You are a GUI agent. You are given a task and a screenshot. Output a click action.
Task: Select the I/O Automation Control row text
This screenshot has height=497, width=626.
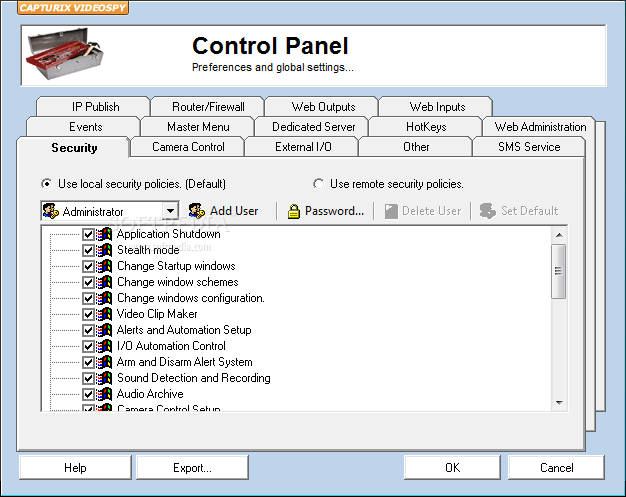171,346
